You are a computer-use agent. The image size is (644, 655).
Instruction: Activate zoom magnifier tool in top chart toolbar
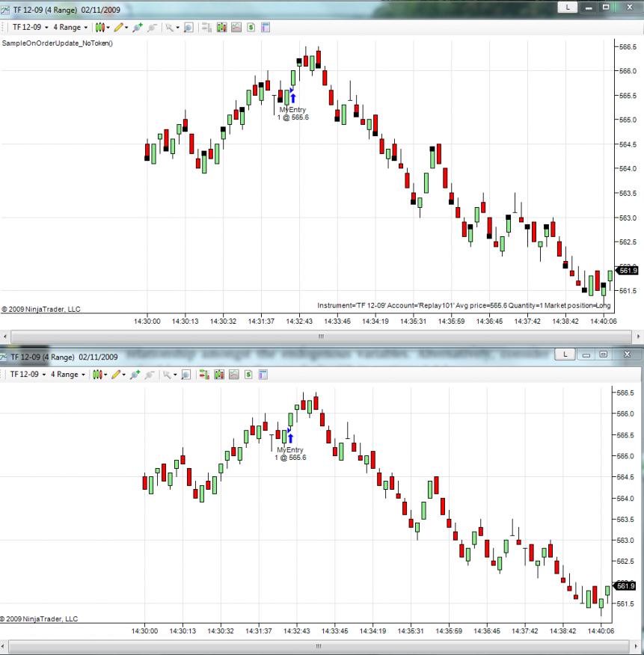(188, 28)
